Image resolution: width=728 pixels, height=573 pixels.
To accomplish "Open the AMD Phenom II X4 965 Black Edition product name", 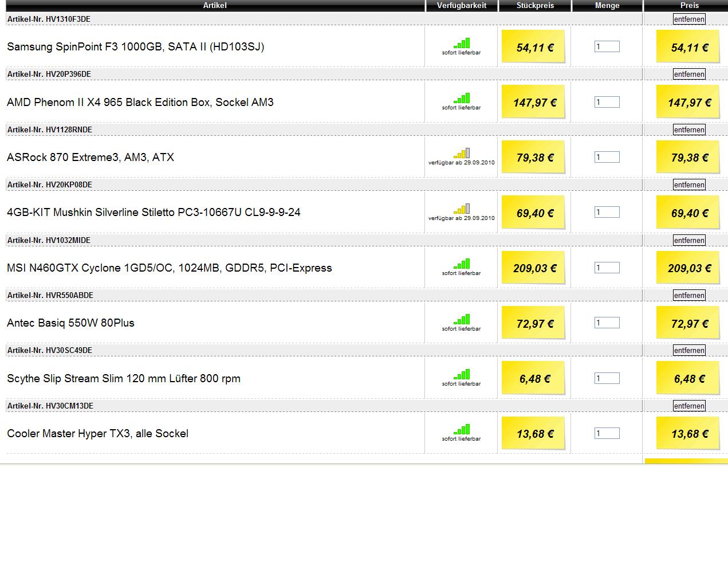I will pyautogui.click(x=140, y=102).
